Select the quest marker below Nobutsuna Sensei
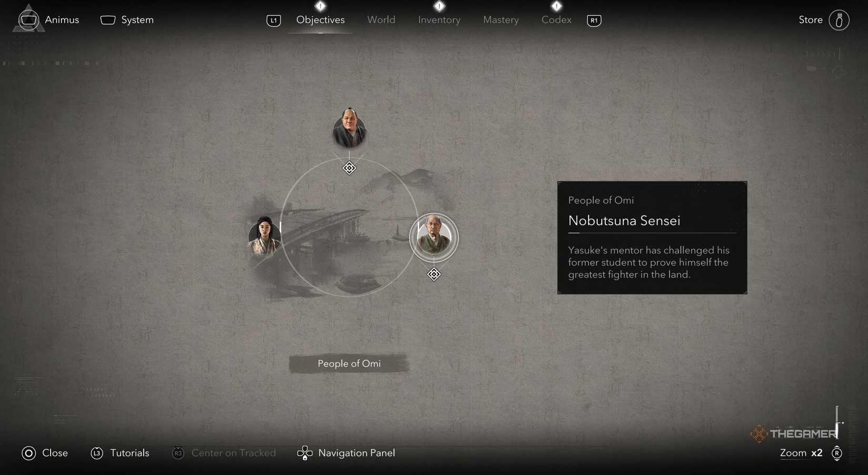This screenshot has width=868, height=475. coord(433,274)
